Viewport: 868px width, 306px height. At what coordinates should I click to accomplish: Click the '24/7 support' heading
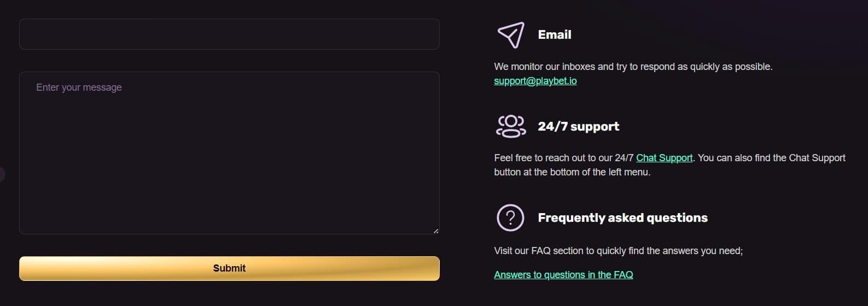pos(578,127)
